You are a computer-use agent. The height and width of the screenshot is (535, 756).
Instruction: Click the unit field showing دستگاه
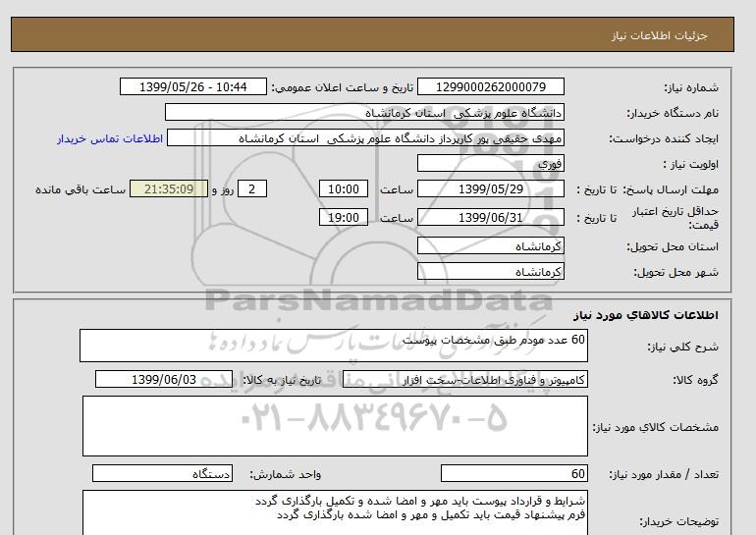pos(162,473)
